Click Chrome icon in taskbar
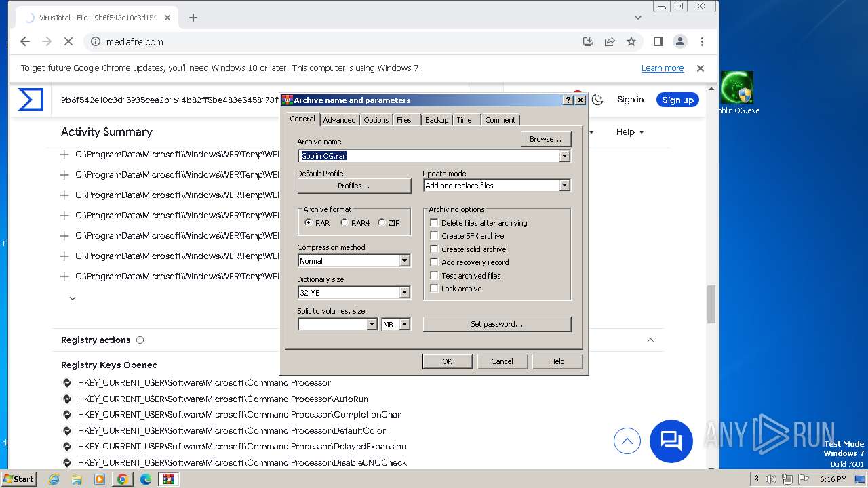 123,479
